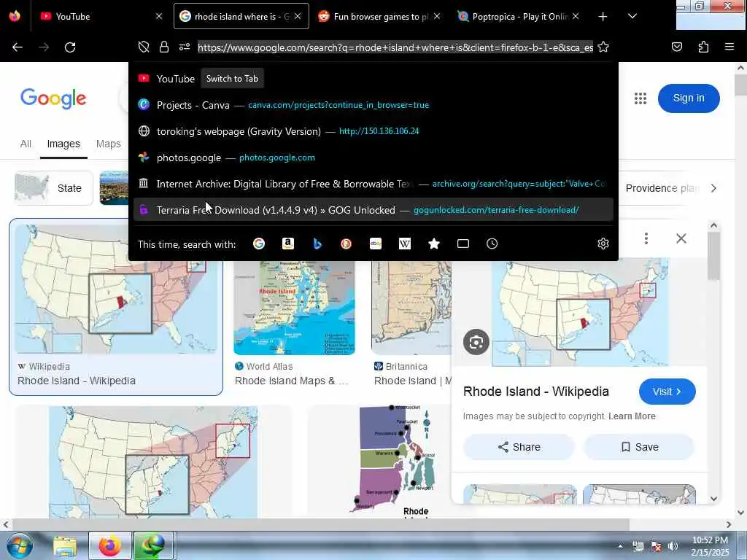Open the site security padlock
747x560 pixels.
click(164, 47)
